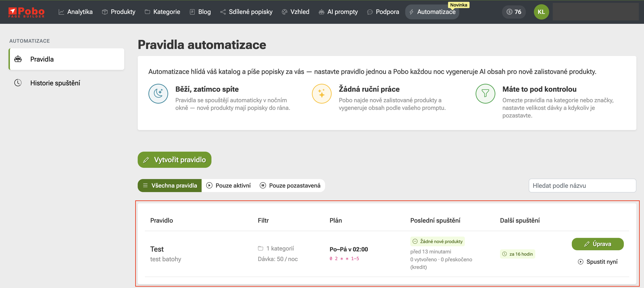The image size is (644, 288).
Task: Click the Žádné nové produkty status badge
Action: tap(437, 241)
